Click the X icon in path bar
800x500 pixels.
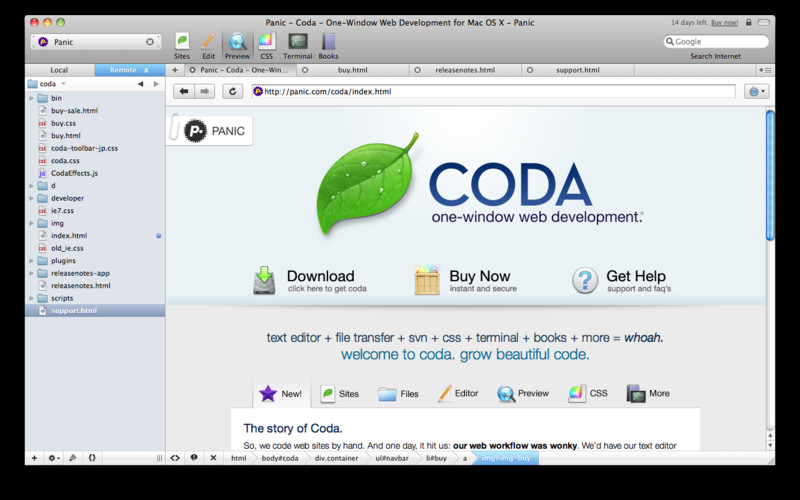coord(213,458)
